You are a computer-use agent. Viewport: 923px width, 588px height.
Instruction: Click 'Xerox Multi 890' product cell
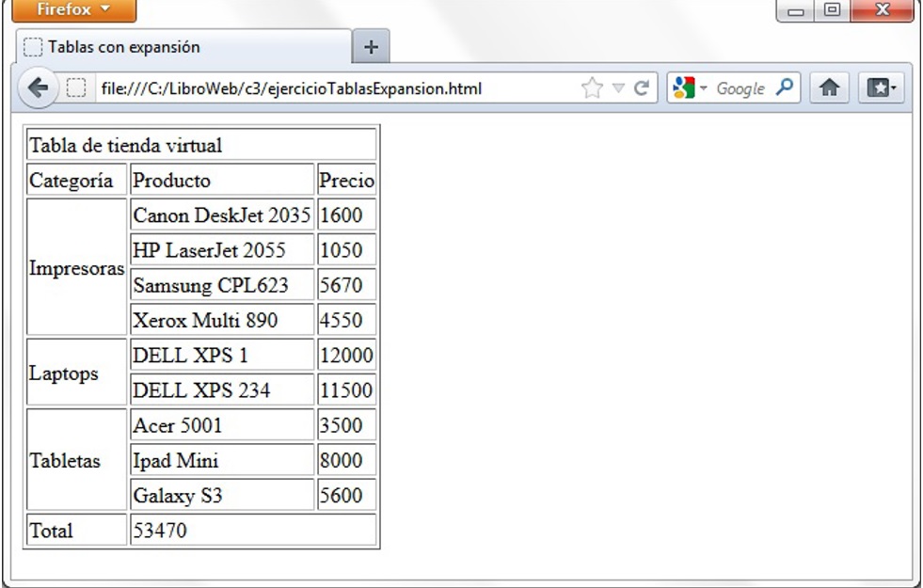point(222,320)
